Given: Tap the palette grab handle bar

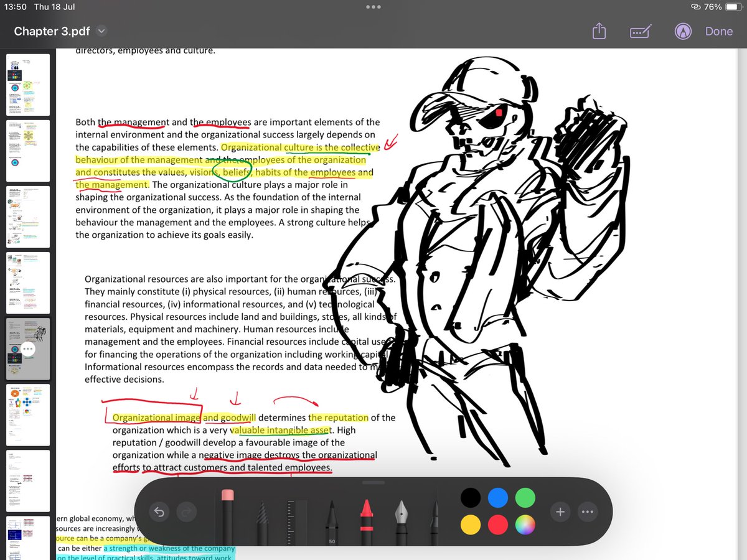Looking at the screenshot, I should (374, 482).
